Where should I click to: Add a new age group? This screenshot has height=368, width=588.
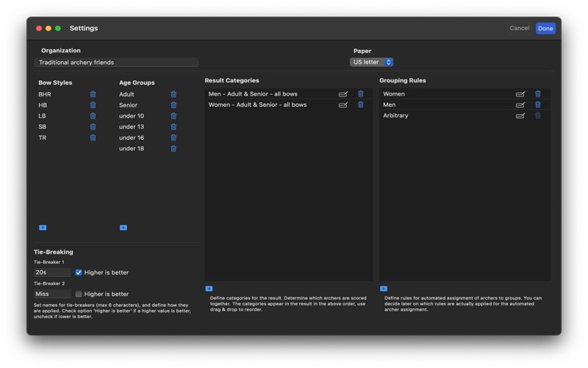123,227
